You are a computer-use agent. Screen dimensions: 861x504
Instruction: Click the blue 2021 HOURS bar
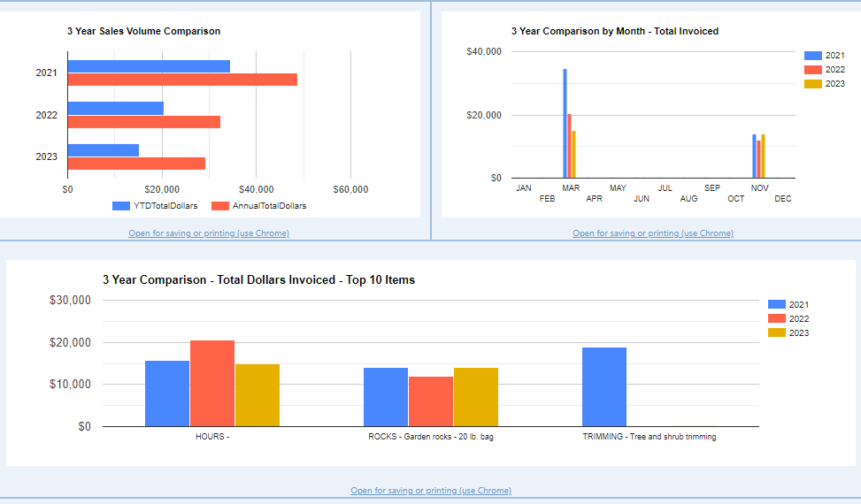click(167, 393)
